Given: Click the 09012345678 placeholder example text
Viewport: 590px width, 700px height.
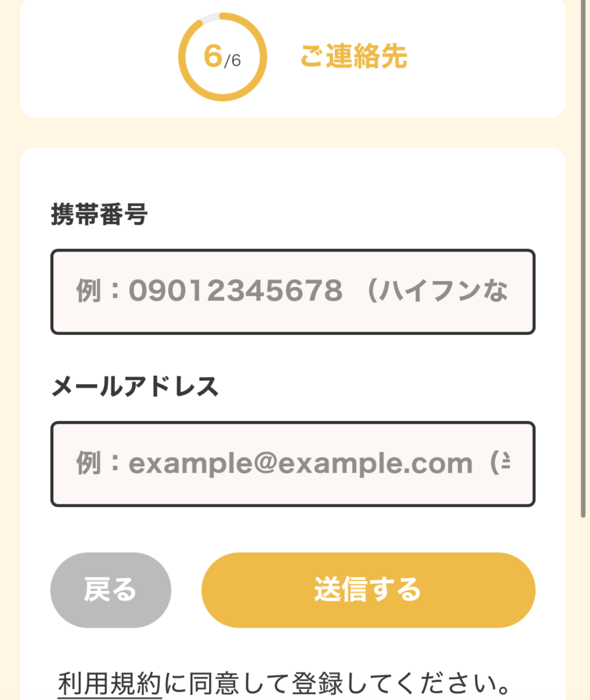Looking at the screenshot, I should point(235,292).
